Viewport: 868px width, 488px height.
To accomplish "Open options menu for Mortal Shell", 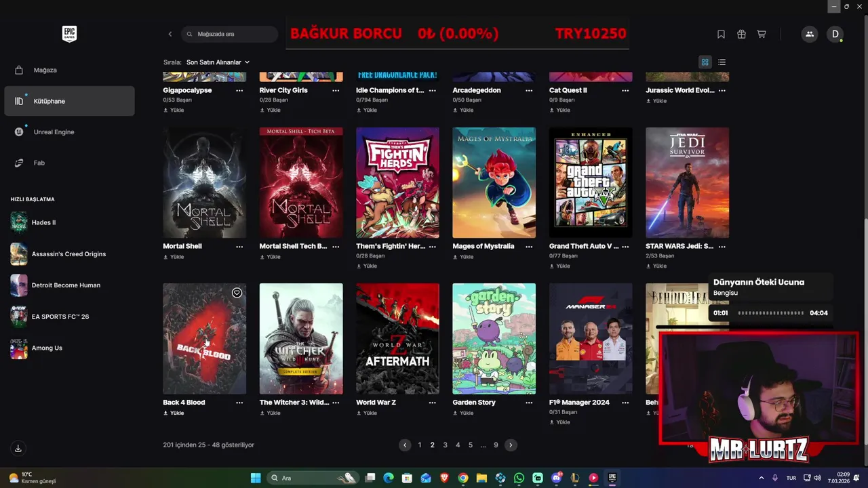I will 239,247.
